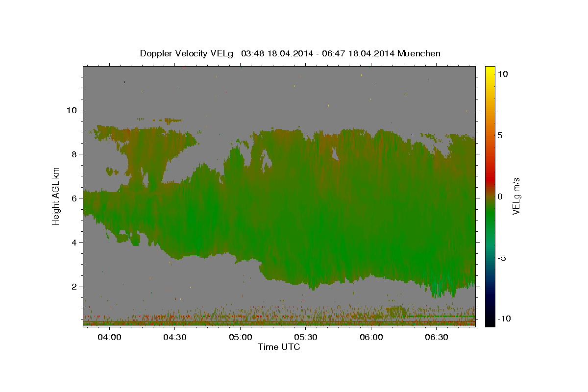The height and width of the screenshot is (392, 588).
Task: Click the '06:00' time axis label
Action: [x=371, y=338]
